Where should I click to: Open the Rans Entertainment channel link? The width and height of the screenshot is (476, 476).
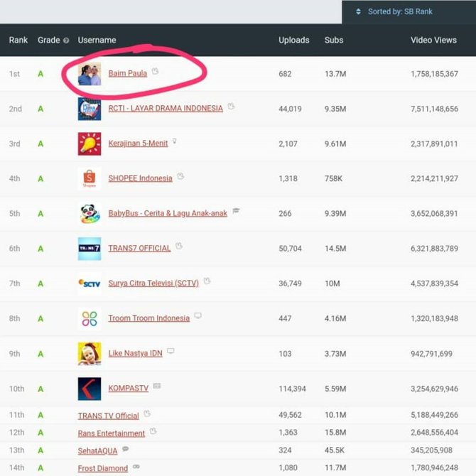tap(111, 433)
